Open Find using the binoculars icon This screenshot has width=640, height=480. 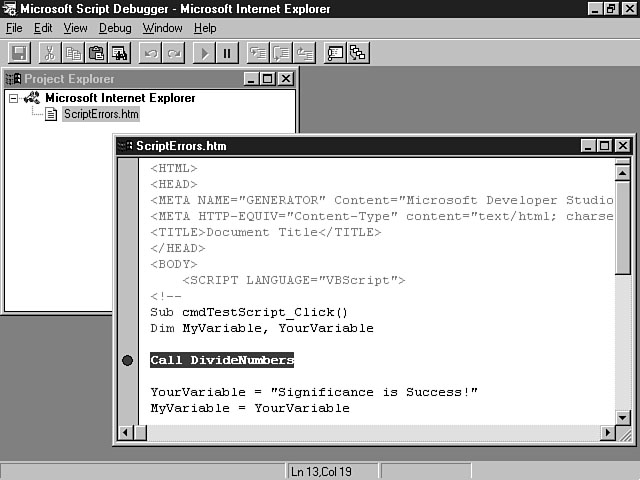[x=120, y=53]
